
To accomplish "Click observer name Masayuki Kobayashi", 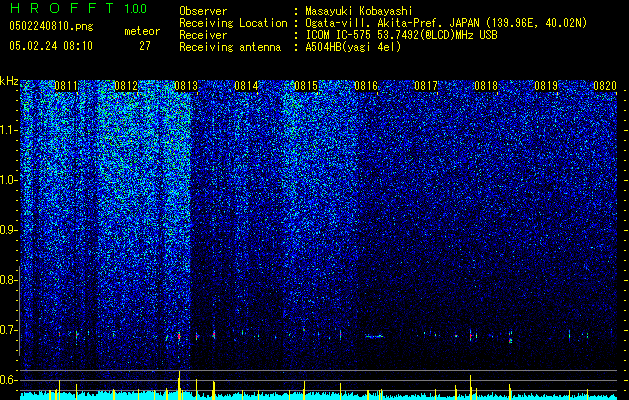I will click(359, 11).
